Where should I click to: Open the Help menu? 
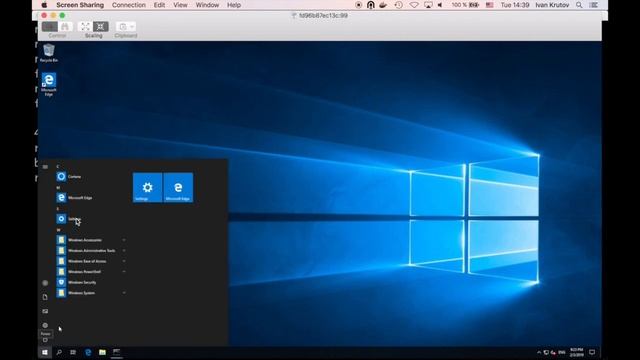[x=234, y=5]
